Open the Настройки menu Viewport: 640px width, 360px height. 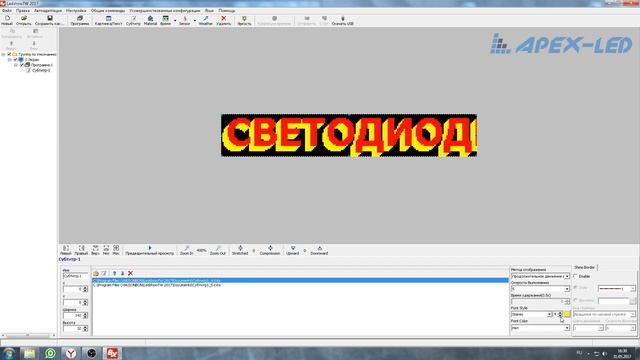coord(76,11)
